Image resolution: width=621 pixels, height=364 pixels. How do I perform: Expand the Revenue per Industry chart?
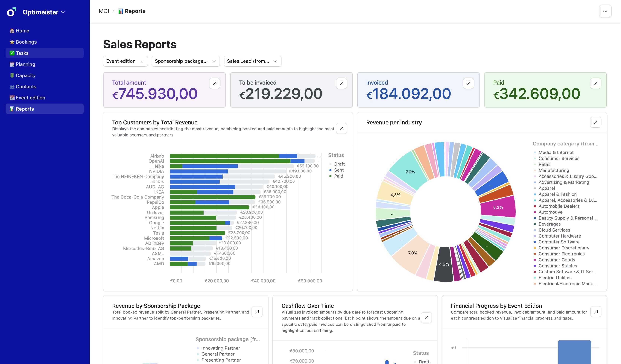point(595,122)
